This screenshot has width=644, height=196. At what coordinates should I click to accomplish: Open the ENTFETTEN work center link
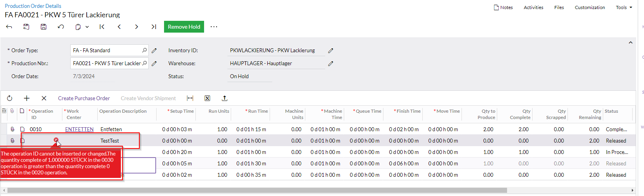click(x=79, y=129)
